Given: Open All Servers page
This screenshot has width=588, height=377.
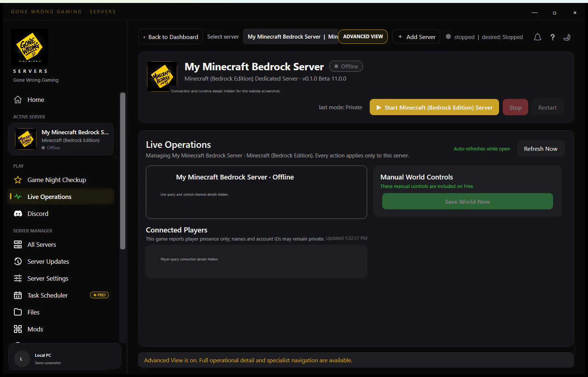Looking at the screenshot, I should pyautogui.click(x=61, y=245).
